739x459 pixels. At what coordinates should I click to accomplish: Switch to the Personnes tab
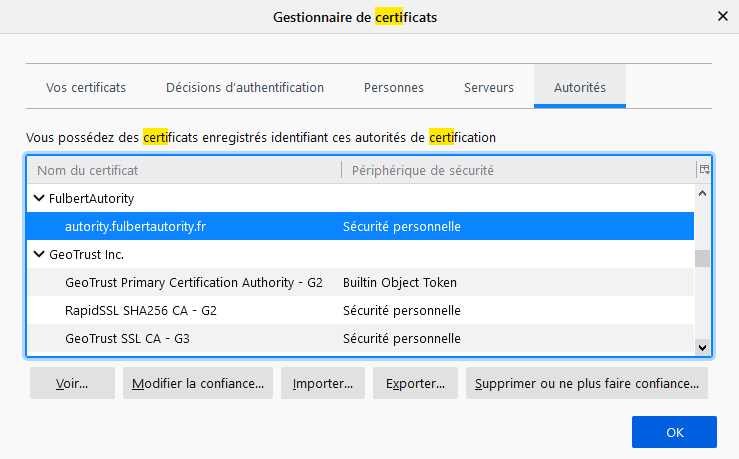point(394,88)
